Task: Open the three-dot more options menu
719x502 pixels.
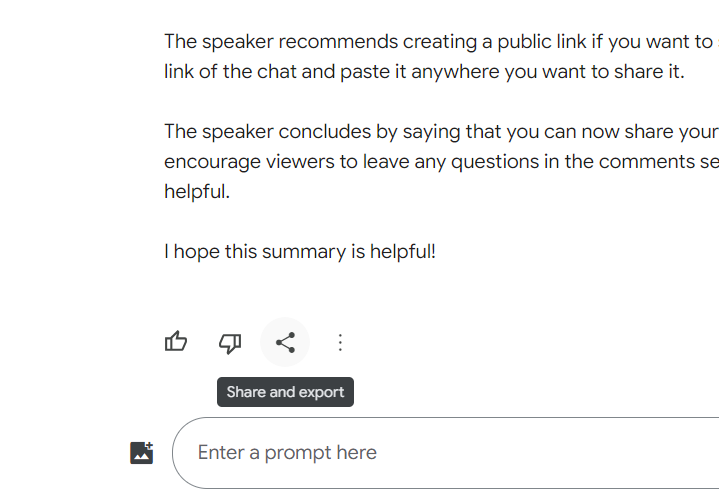Action: 340,342
